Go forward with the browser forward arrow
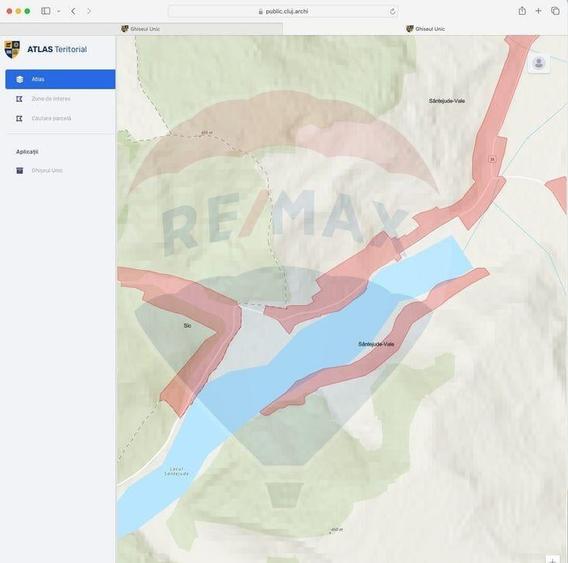The height and width of the screenshot is (563, 568). [89, 11]
